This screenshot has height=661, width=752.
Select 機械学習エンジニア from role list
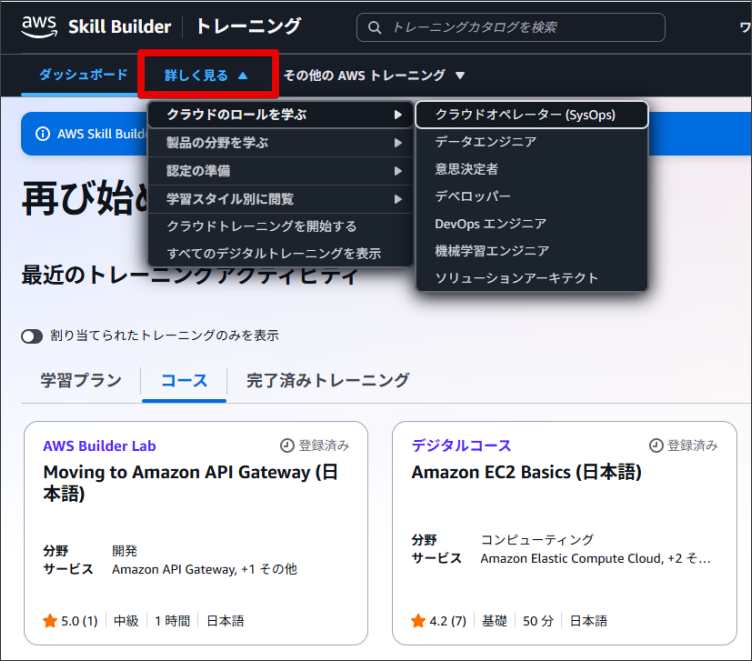coord(491,251)
